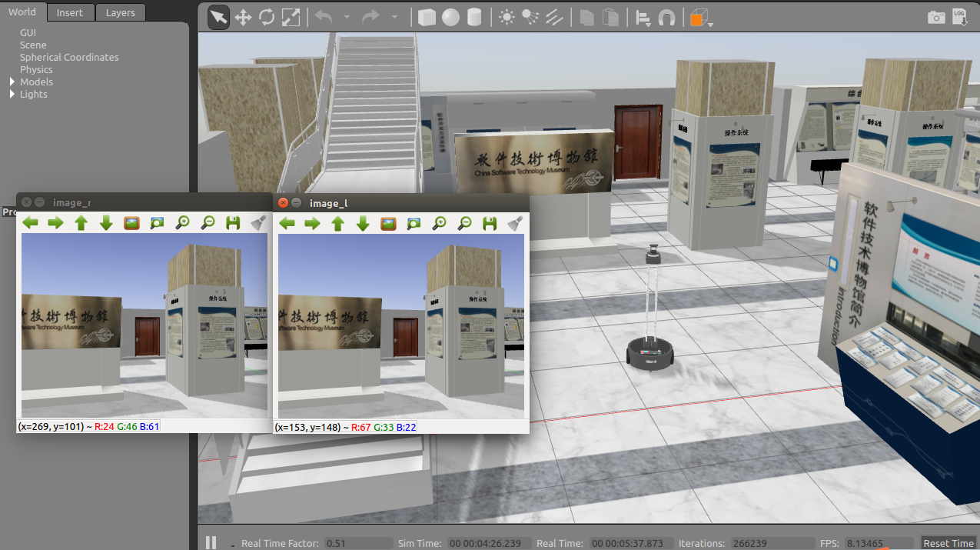Choose the scale mode tool
Image resolution: width=980 pixels, height=550 pixels.
[291, 18]
